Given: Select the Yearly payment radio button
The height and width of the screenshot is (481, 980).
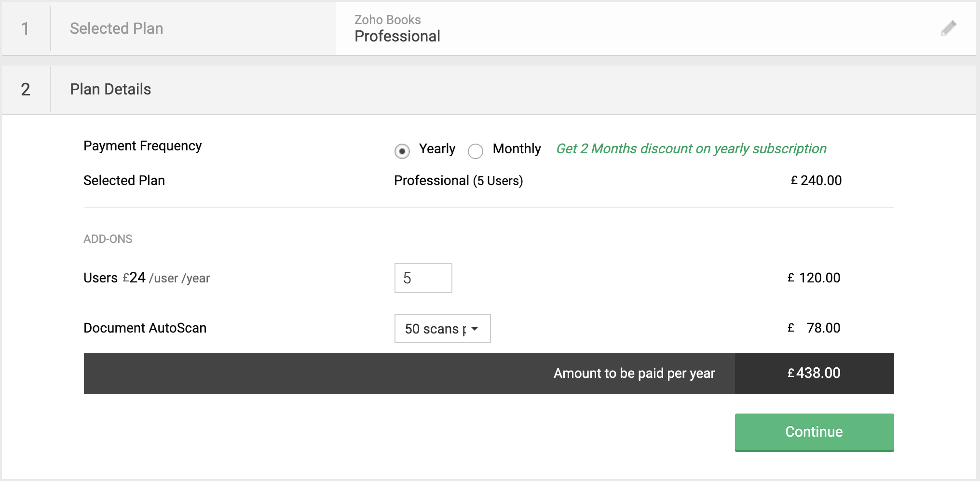Looking at the screenshot, I should 402,151.
